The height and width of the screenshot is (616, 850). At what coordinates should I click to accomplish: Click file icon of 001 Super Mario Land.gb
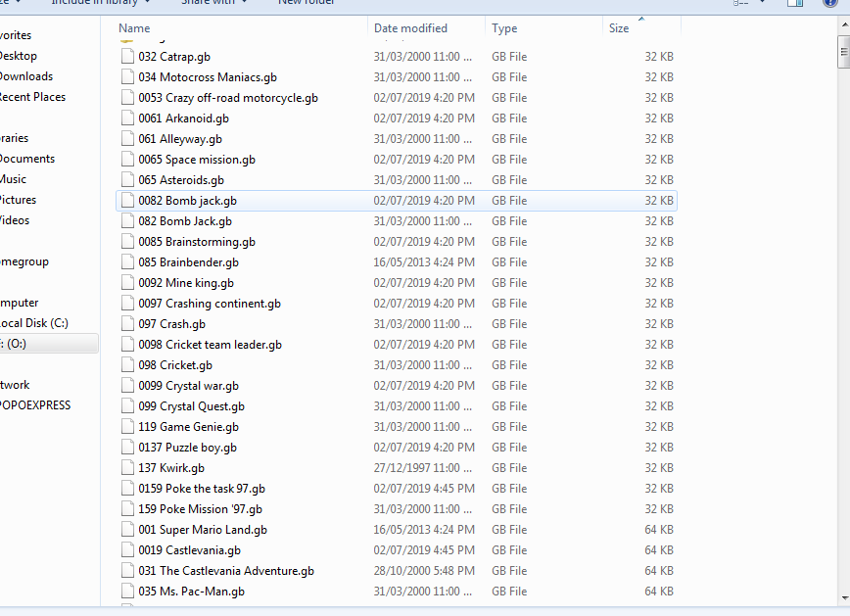click(x=127, y=531)
